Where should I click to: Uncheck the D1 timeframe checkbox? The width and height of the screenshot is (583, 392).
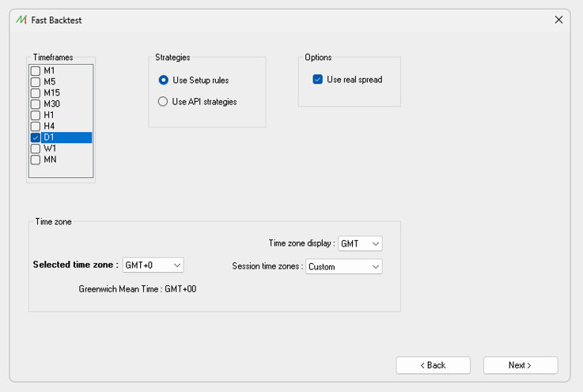pos(36,138)
